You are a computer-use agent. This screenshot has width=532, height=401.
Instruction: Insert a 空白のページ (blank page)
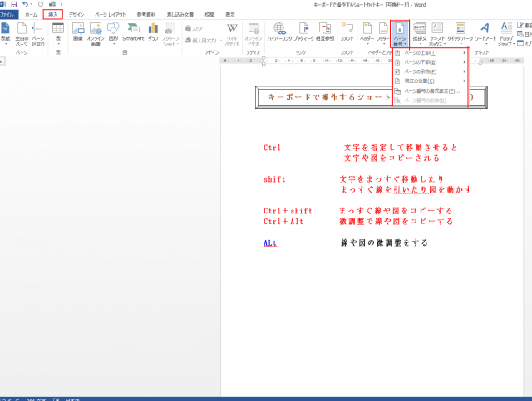[22, 34]
